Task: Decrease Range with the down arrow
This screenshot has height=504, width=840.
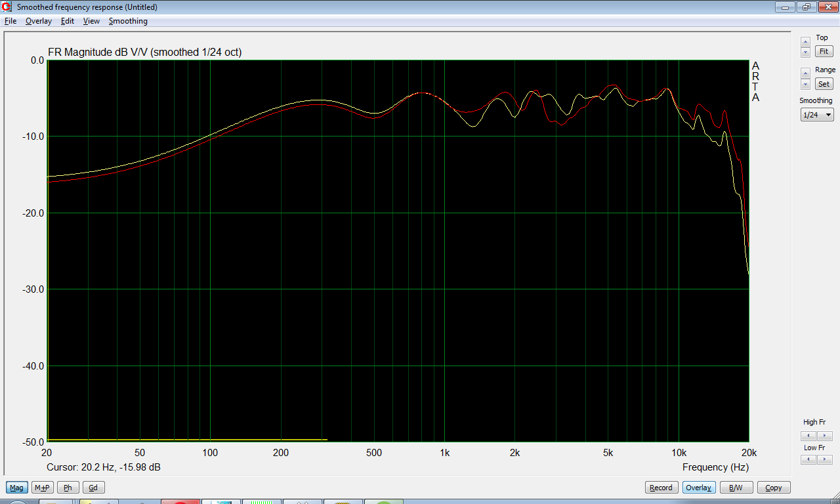Action: [805, 84]
